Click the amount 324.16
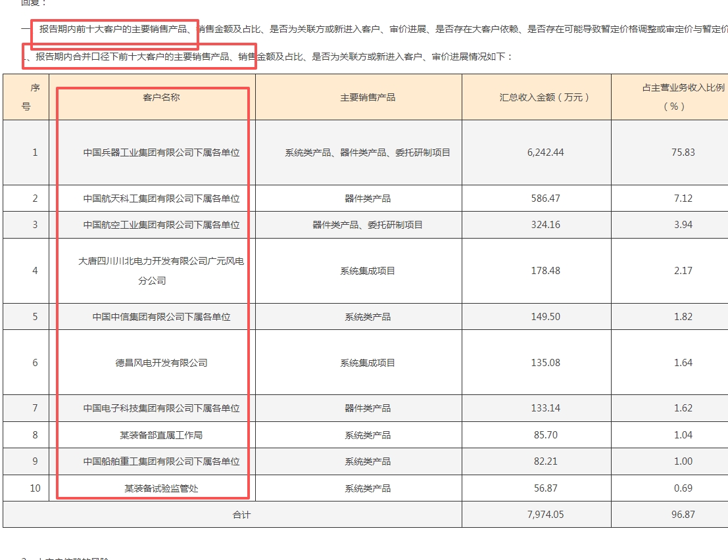 (x=545, y=225)
